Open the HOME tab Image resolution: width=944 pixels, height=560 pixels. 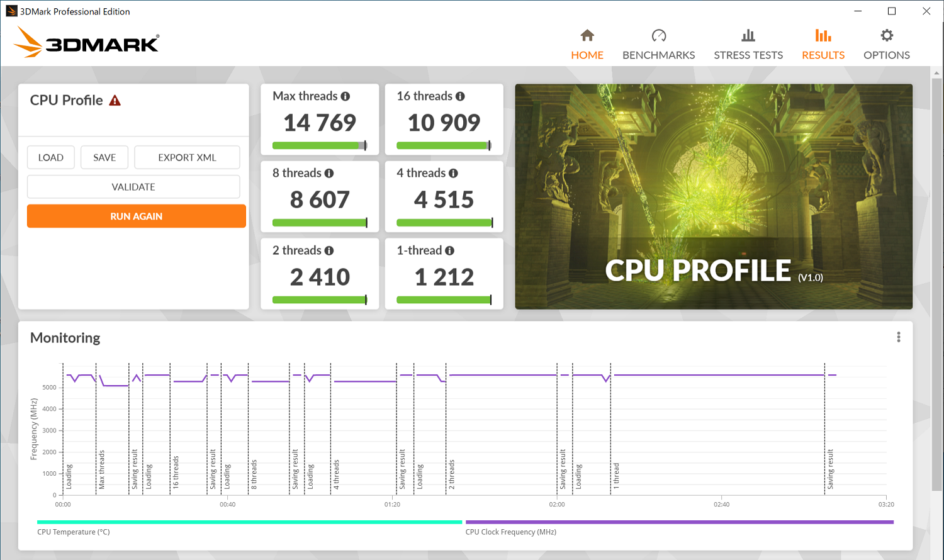click(587, 55)
